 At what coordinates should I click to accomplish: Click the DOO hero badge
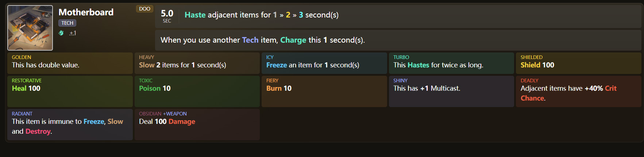(x=144, y=9)
